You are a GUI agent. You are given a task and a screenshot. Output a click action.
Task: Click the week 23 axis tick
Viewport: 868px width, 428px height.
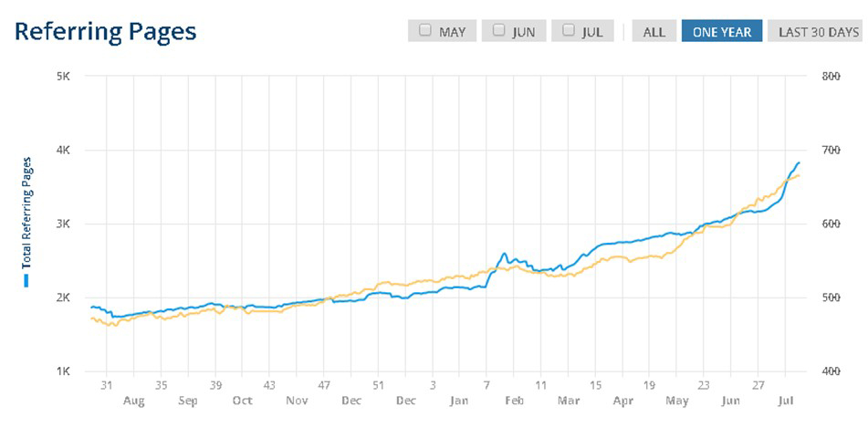(x=704, y=385)
